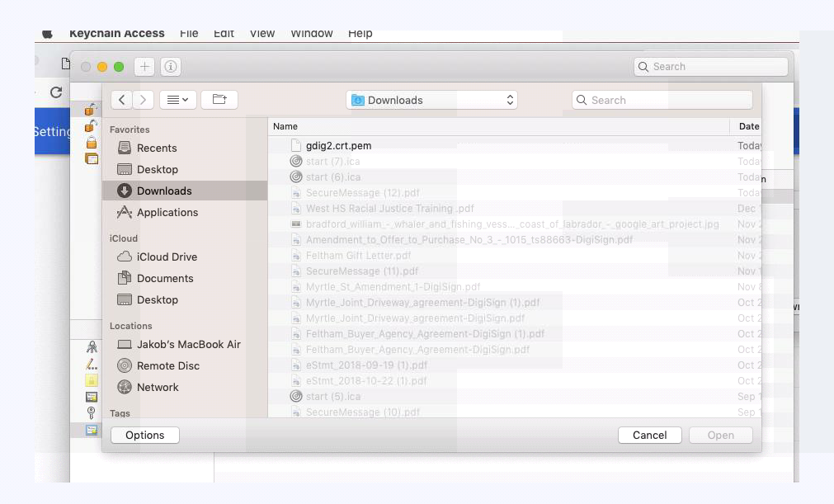Click the plus add keychain item button
Image resolution: width=834 pixels, height=504 pixels.
pos(144,67)
